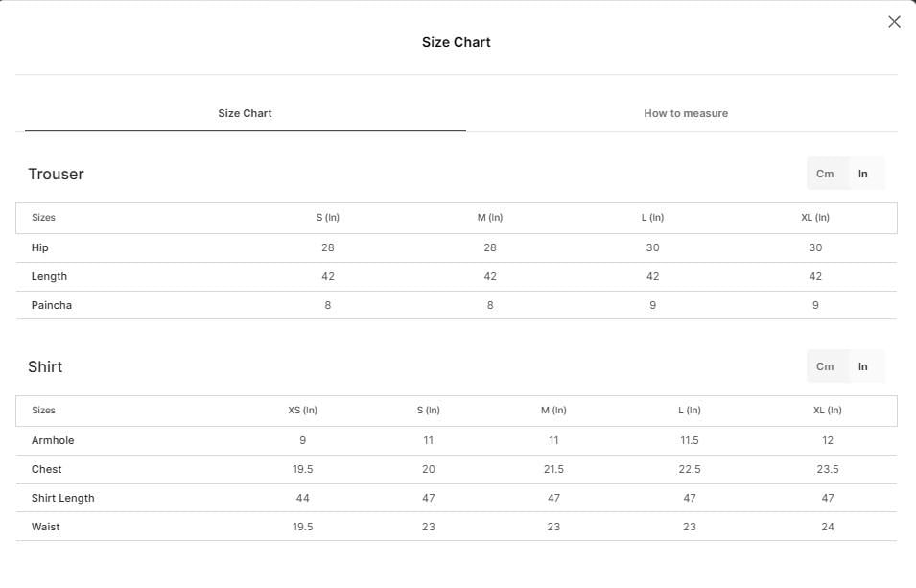Image resolution: width=916 pixels, height=588 pixels.
Task: Select the Shirt Length row label
Action: click(62, 498)
